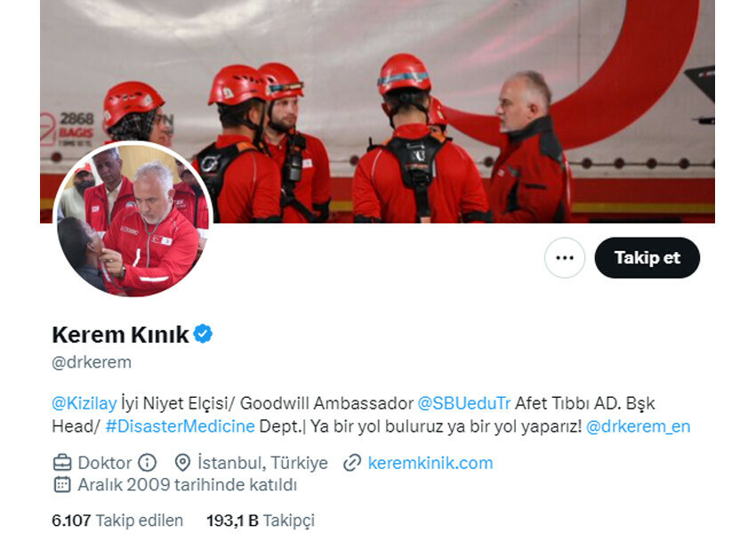Click the blue verified badge icon
The height and width of the screenshot is (534, 756).
pos(203,334)
